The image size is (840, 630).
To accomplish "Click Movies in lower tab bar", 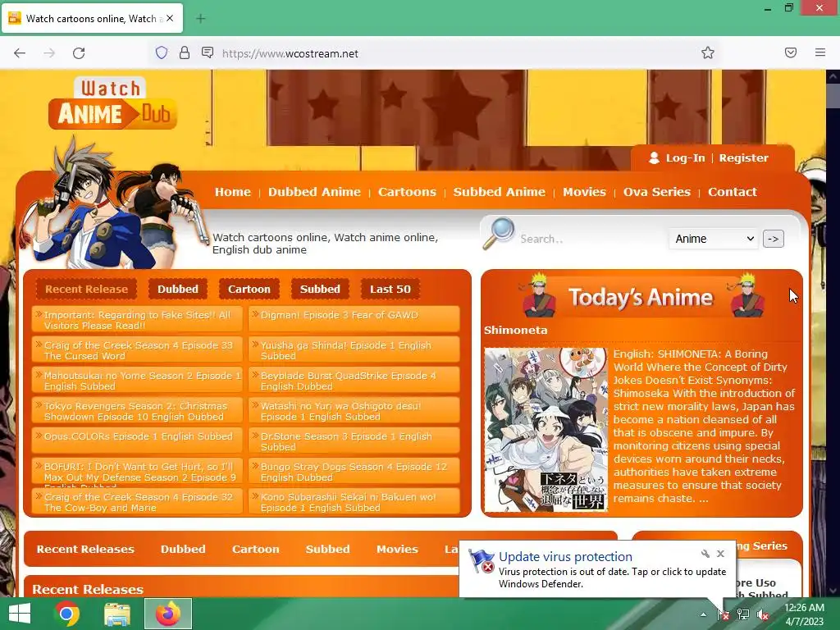I will 397,549.
